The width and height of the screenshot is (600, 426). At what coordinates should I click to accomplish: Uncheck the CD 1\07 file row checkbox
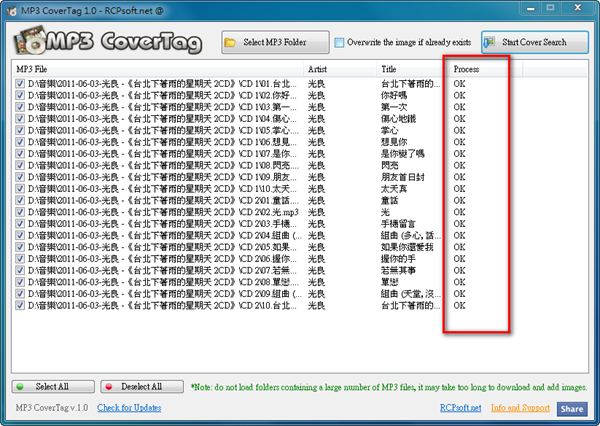20,153
